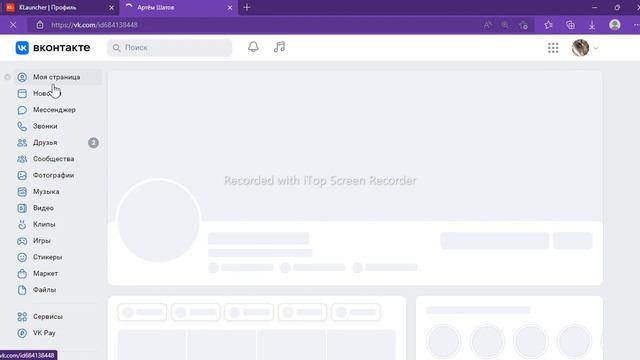The height and width of the screenshot is (360, 640).
Task: Open the browser Favorites star icon
Action: pos(548,25)
